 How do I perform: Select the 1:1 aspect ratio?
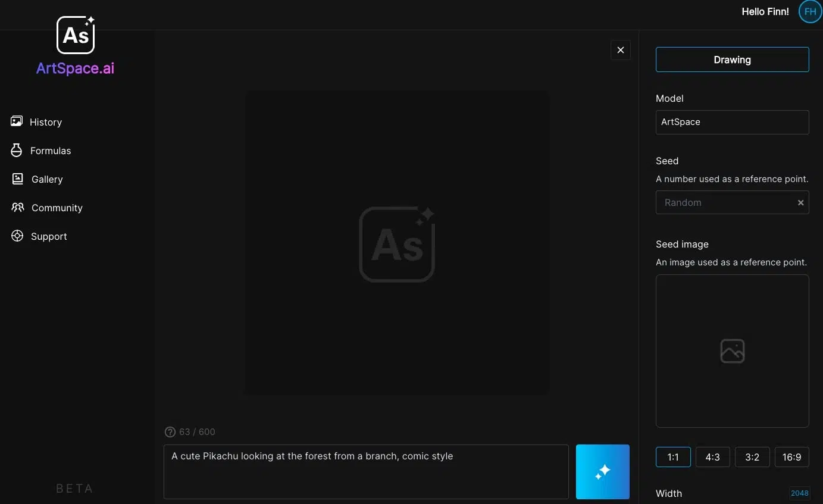(673, 457)
